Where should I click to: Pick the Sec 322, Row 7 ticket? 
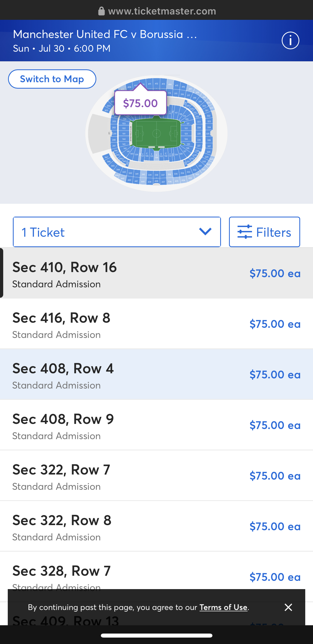pos(156,476)
